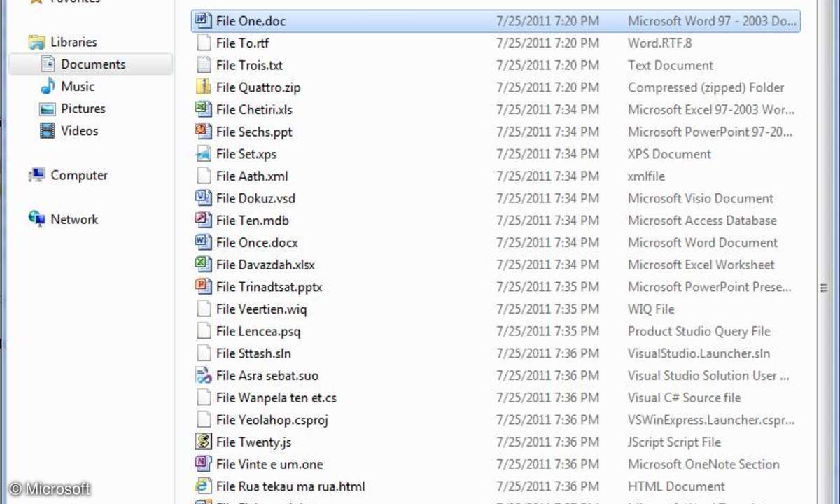Click the zipped folder icon of File Quattro.zip
This screenshot has width=840, height=504.
pyautogui.click(x=203, y=87)
